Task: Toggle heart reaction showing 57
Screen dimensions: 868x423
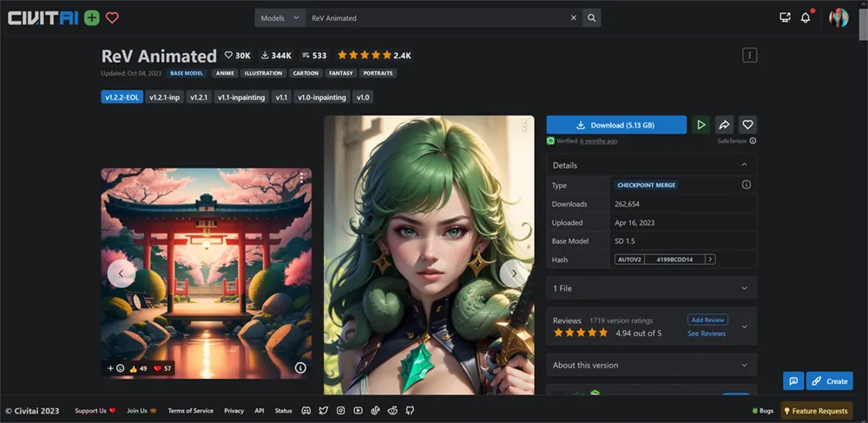Action: click(x=162, y=368)
